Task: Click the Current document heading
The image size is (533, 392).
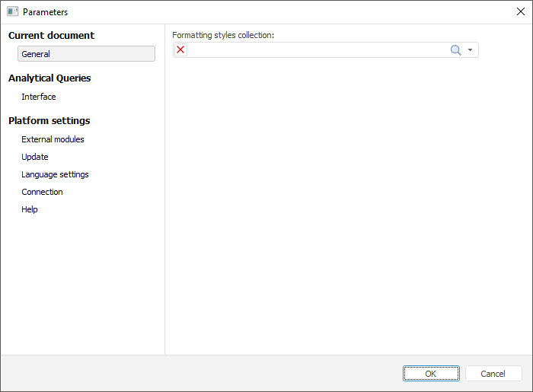Action: coord(52,35)
